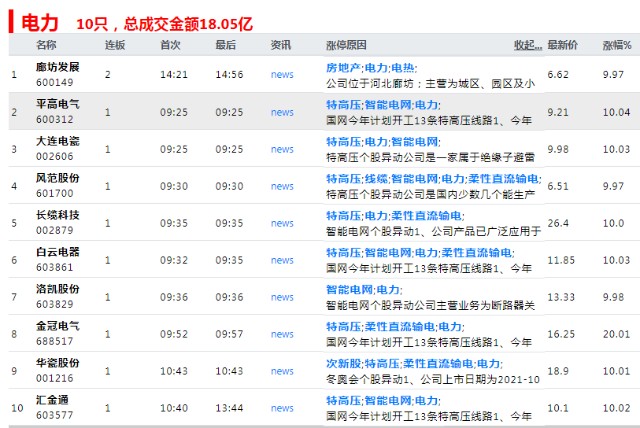Select stock name 风范股份
The height and width of the screenshot is (428, 640).
point(58,178)
